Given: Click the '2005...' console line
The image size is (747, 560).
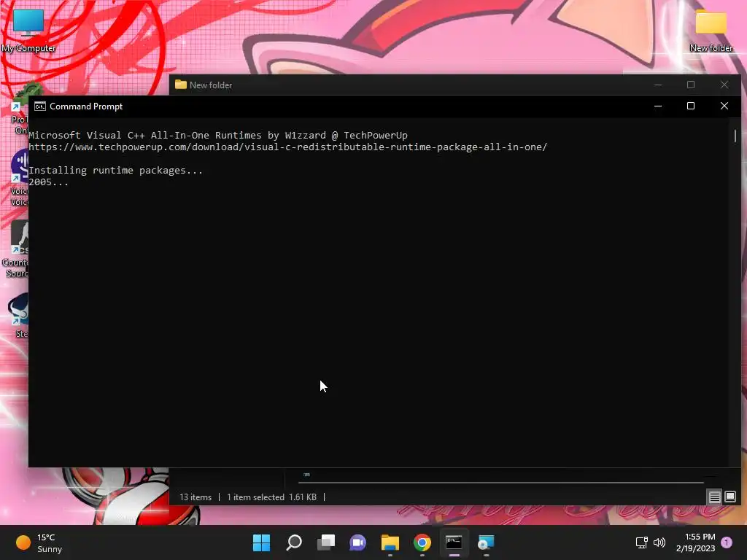Looking at the screenshot, I should (49, 182).
